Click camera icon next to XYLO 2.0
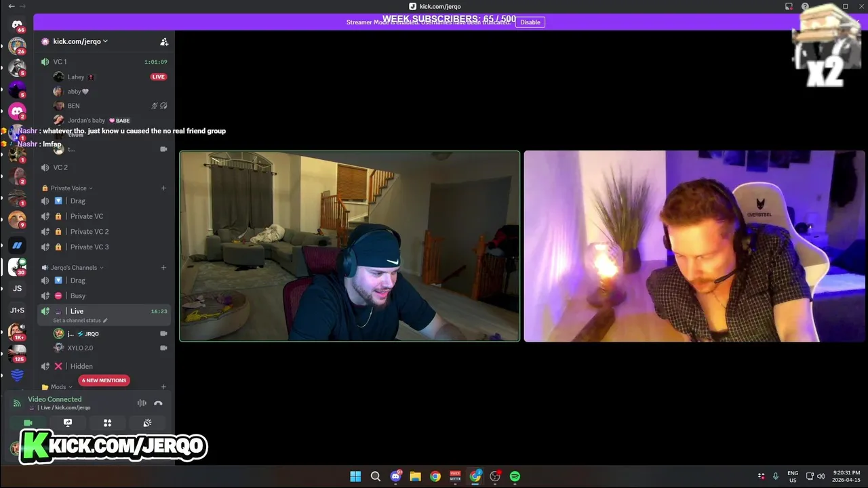868x488 pixels. [x=163, y=348]
